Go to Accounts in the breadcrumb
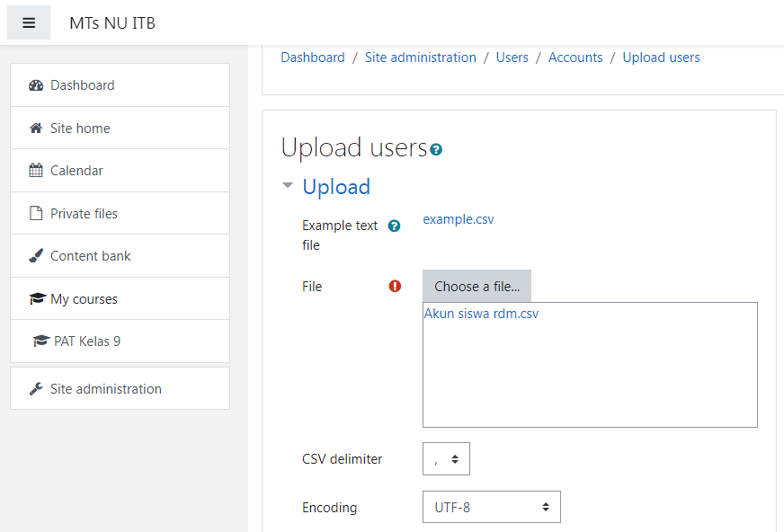Viewport: 784px width, 532px height. pyautogui.click(x=575, y=58)
